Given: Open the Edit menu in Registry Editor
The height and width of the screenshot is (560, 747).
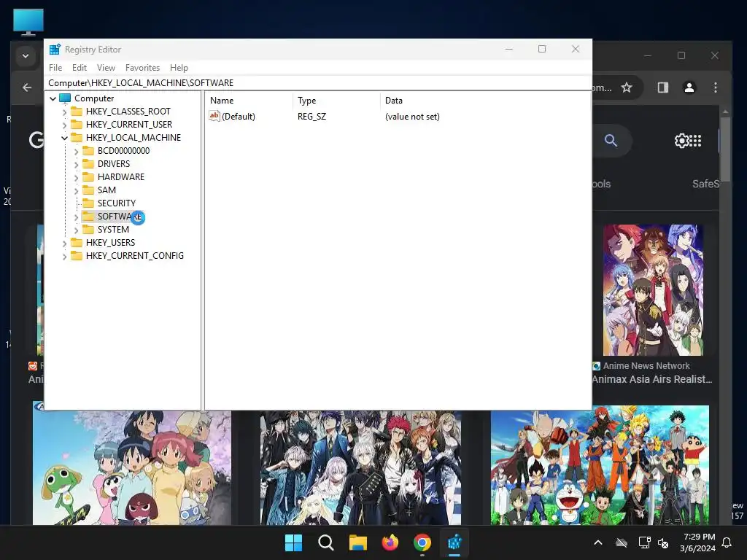Looking at the screenshot, I should click(79, 68).
